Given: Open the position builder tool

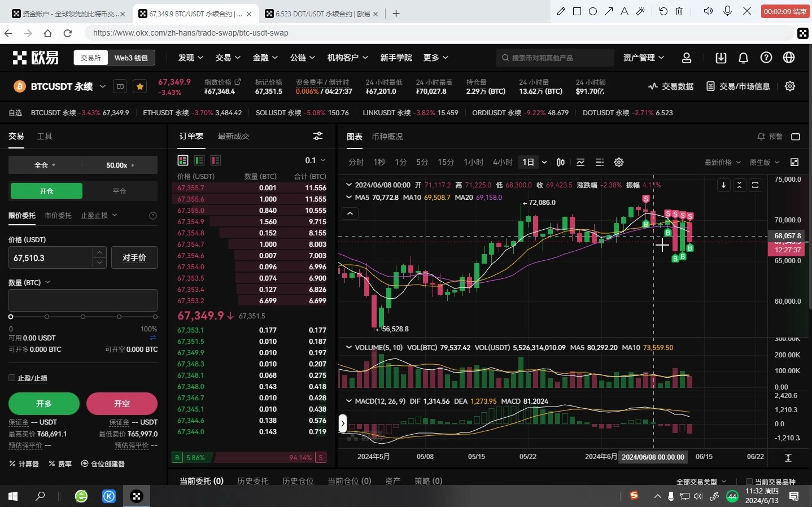Looking at the screenshot, I should coord(103,464).
